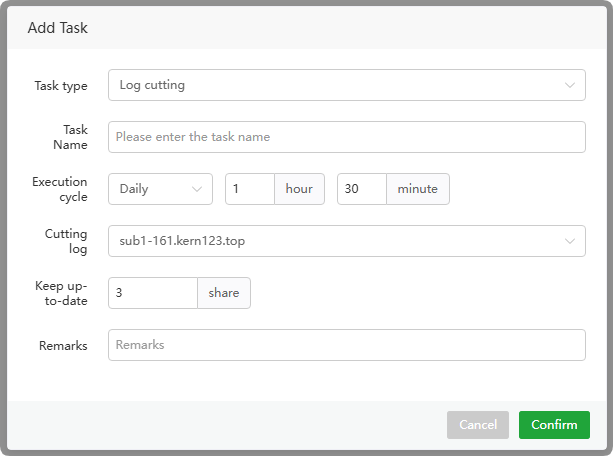Click the 'share' unit label
Screen dimensions: 613x456
[x=224, y=293]
